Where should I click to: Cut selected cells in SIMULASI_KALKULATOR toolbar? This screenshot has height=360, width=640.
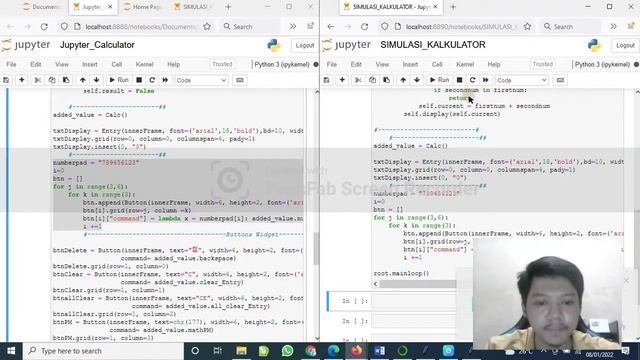[358, 80]
